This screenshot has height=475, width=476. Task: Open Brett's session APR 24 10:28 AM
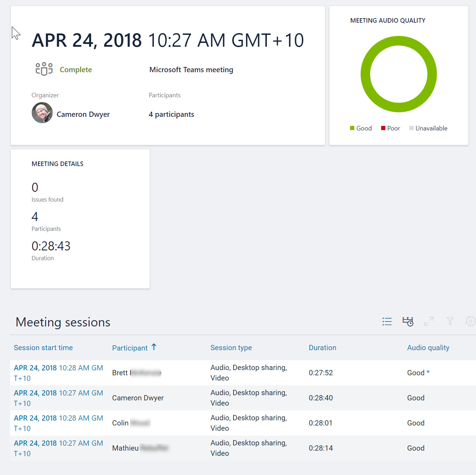point(58,373)
